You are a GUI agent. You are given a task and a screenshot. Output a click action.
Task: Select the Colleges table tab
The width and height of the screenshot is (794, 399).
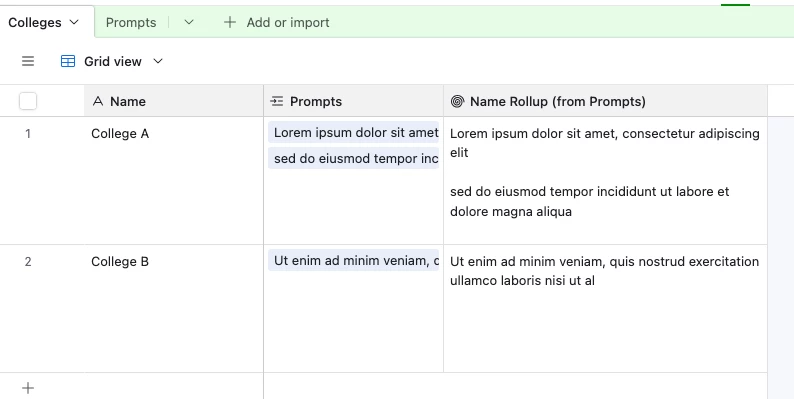[35, 22]
